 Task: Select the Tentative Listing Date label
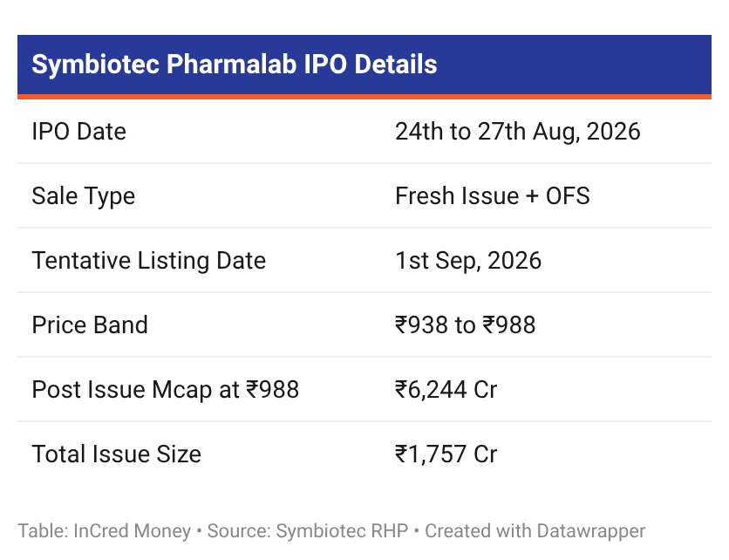point(149,261)
